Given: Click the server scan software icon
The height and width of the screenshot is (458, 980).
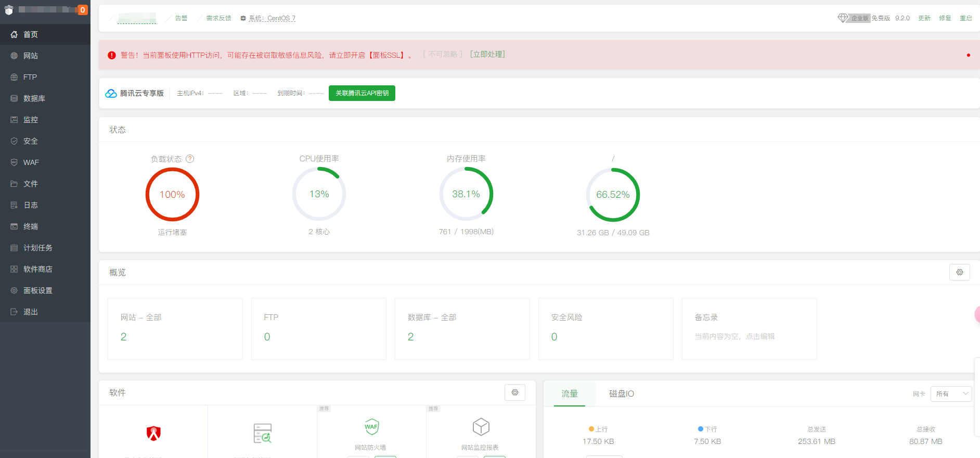Looking at the screenshot, I should point(263,433).
